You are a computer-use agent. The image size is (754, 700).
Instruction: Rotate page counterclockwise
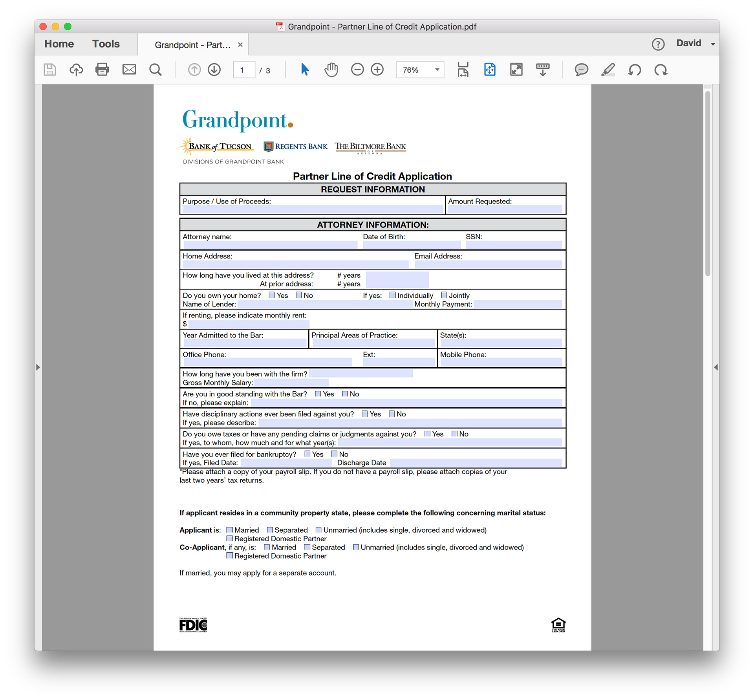click(635, 70)
